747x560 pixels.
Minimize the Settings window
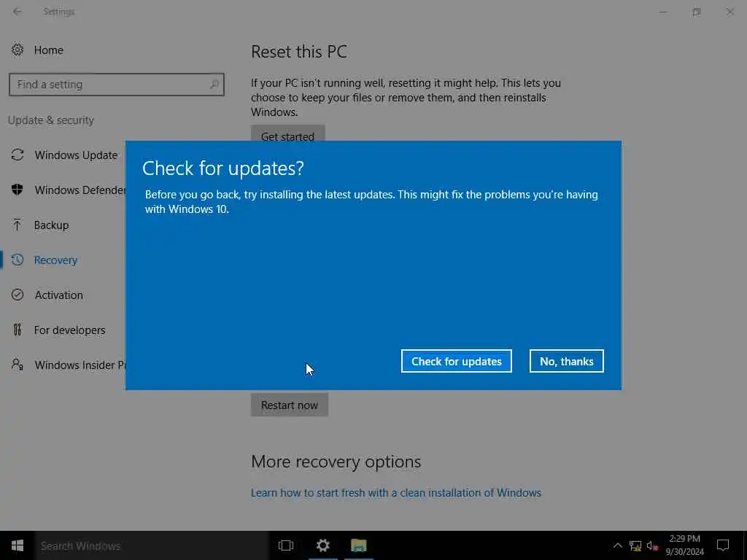tap(663, 12)
